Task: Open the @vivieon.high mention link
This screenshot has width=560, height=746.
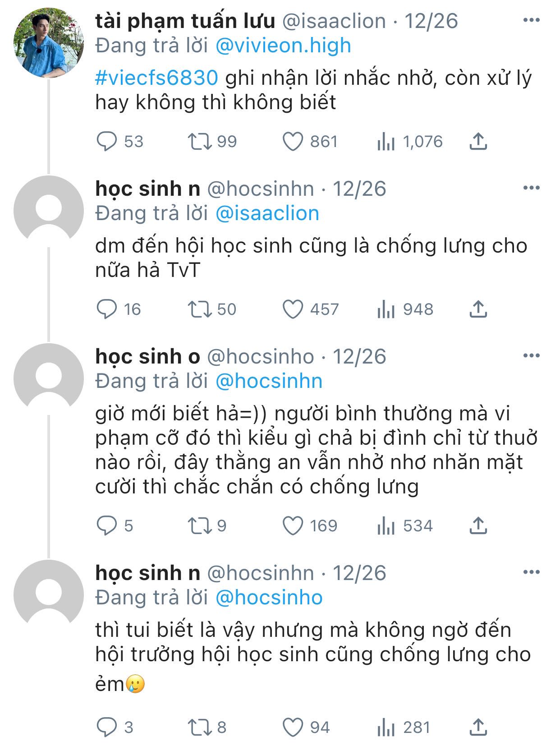Action: 283,46
